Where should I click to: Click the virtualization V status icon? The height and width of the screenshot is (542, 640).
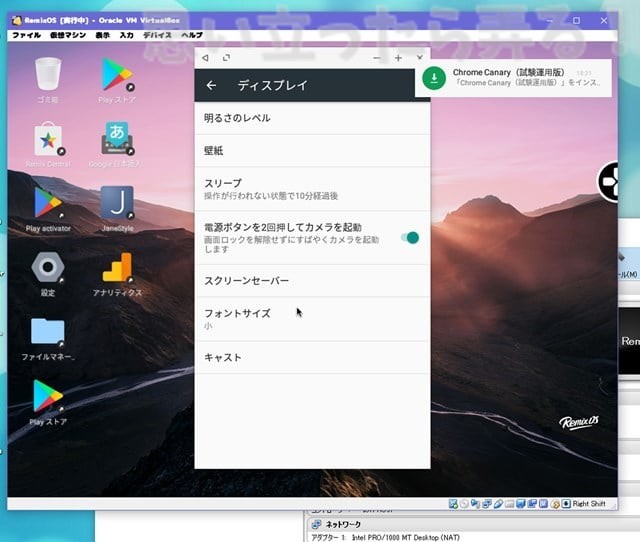543,504
